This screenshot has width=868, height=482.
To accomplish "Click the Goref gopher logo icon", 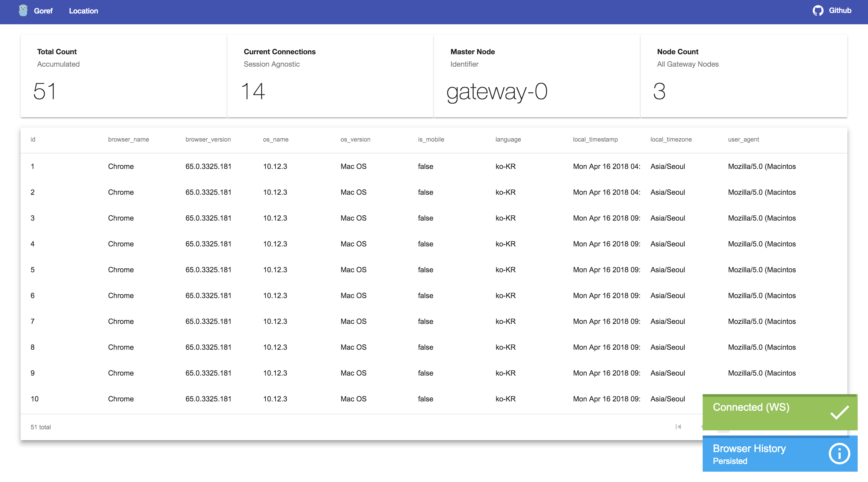I will tap(23, 10).
